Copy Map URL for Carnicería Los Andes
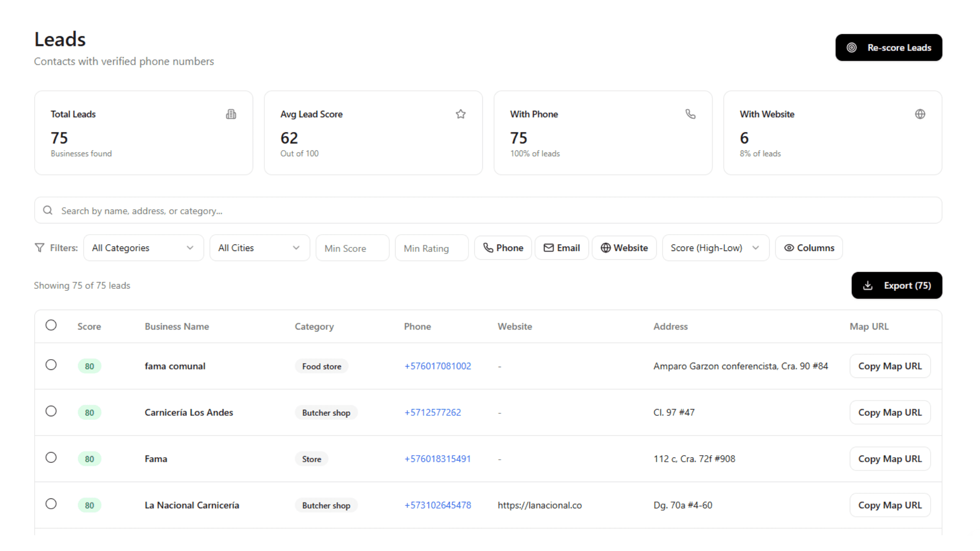Image resolution: width=980 pixels, height=551 pixels. click(890, 413)
